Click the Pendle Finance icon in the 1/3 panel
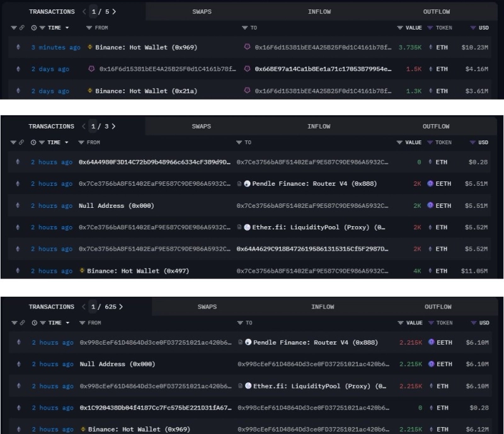 [x=248, y=184]
